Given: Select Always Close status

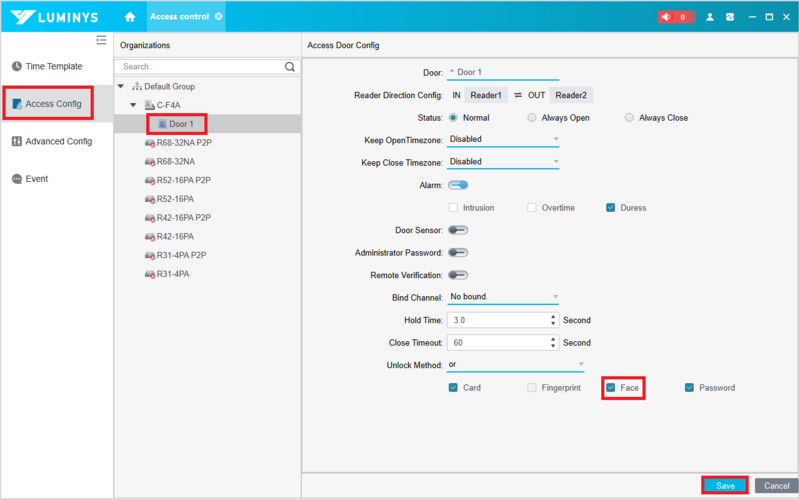Looking at the screenshot, I should 629,118.
